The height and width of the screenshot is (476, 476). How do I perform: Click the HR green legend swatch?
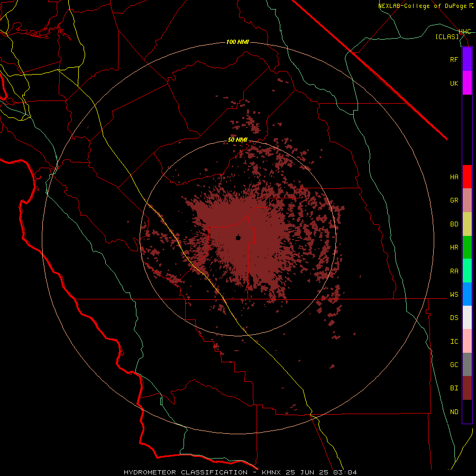(x=467, y=248)
